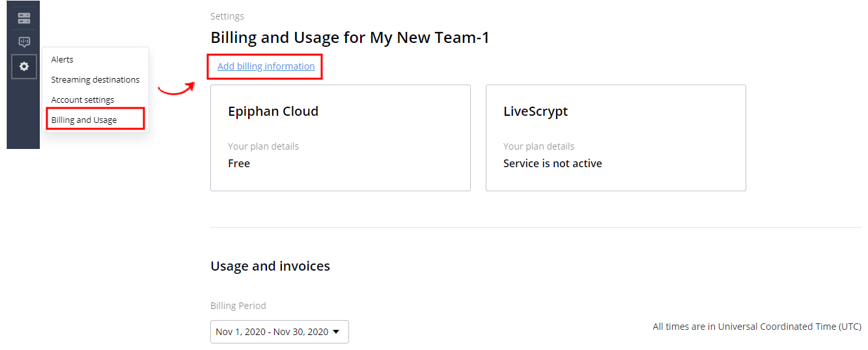The width and height of the screenshot is (868, 350).
Task: Click the Usage and invoices heading
Action: click(x=270, y=266)
